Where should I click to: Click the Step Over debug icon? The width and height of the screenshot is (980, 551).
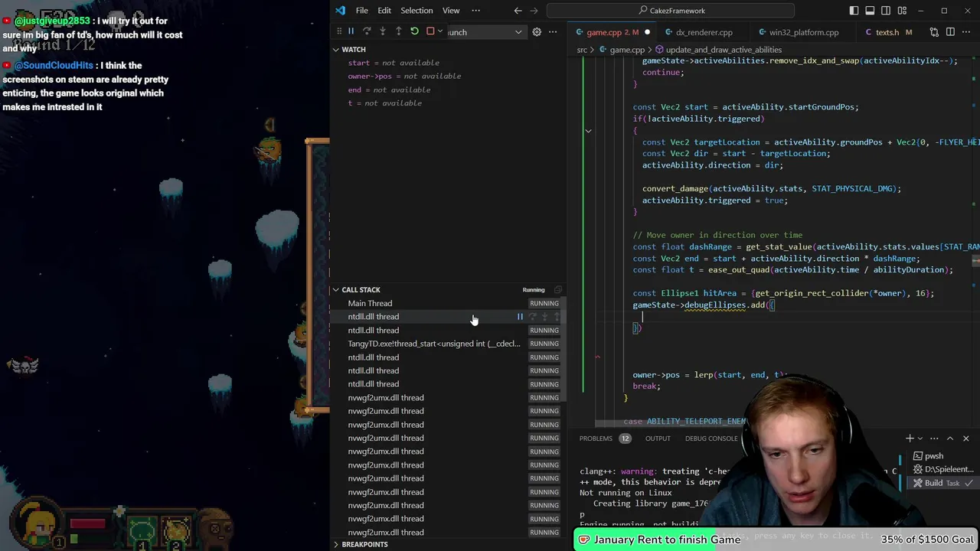pos(367,31)
